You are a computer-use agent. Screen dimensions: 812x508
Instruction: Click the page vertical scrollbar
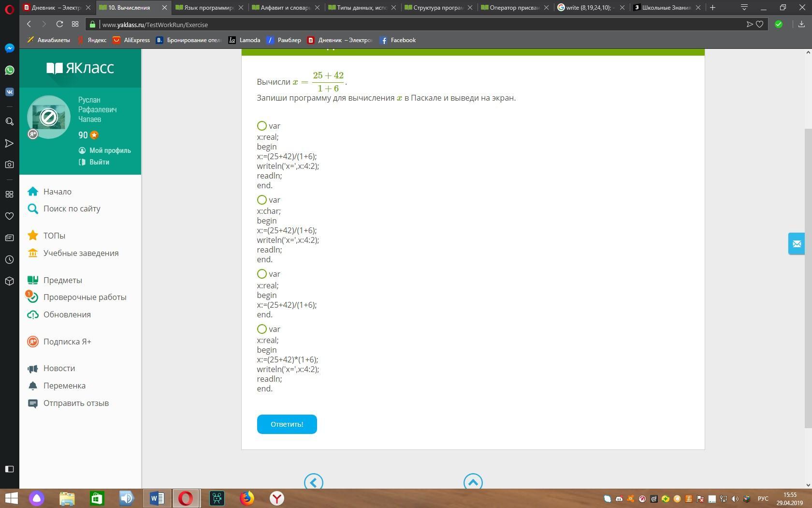tap(808, 278)
